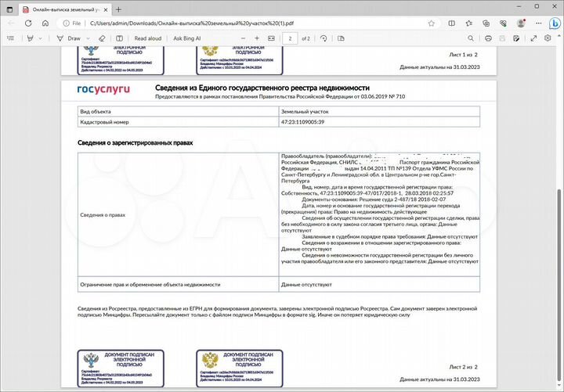The height and width of the screenshot is (392, 564).
Task: Open Edge Settings and more menu
Action: pos(538,23)
